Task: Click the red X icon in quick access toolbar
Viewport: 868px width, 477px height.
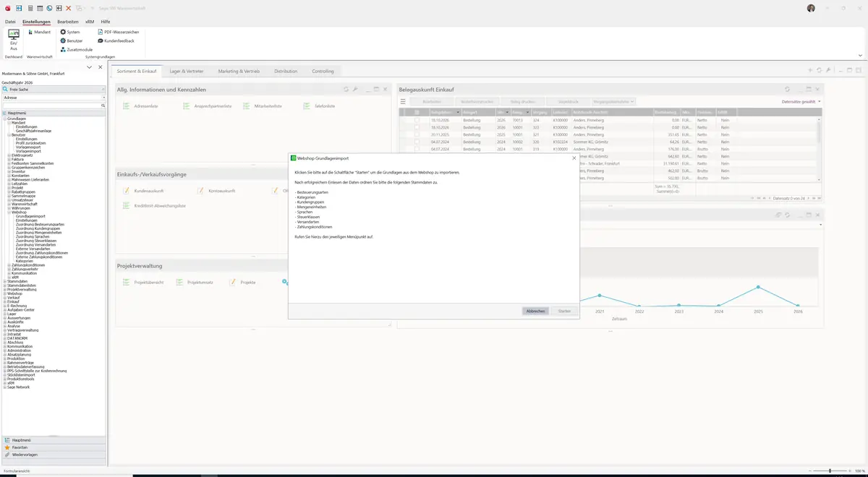Action: coord(68,8)
